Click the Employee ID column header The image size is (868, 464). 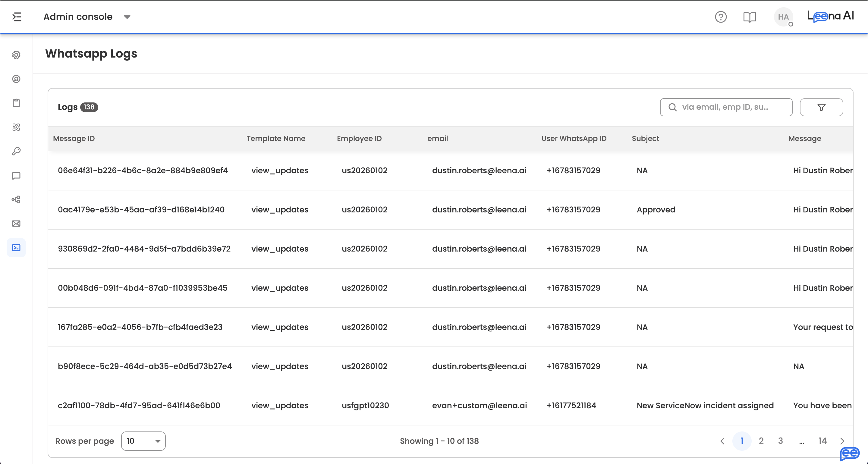[x=359, y=139]
